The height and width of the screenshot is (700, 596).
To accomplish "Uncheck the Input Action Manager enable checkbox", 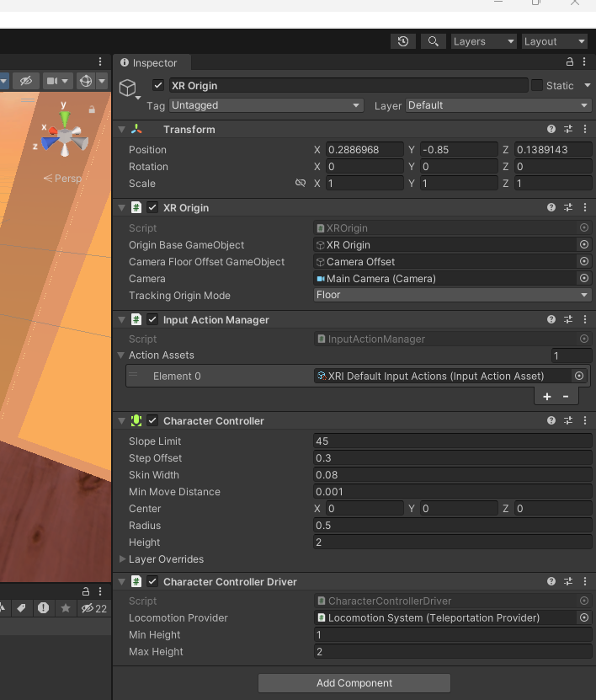I will [152, 320].
